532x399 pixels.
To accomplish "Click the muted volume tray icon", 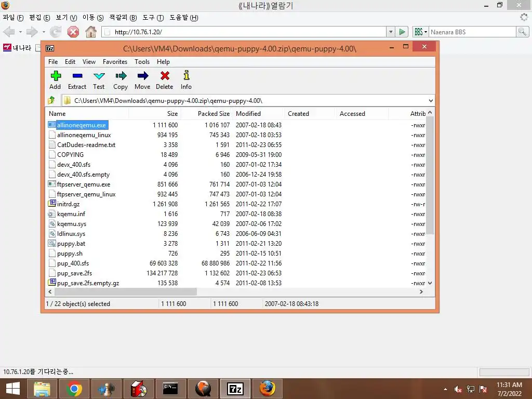I will 458,389.
